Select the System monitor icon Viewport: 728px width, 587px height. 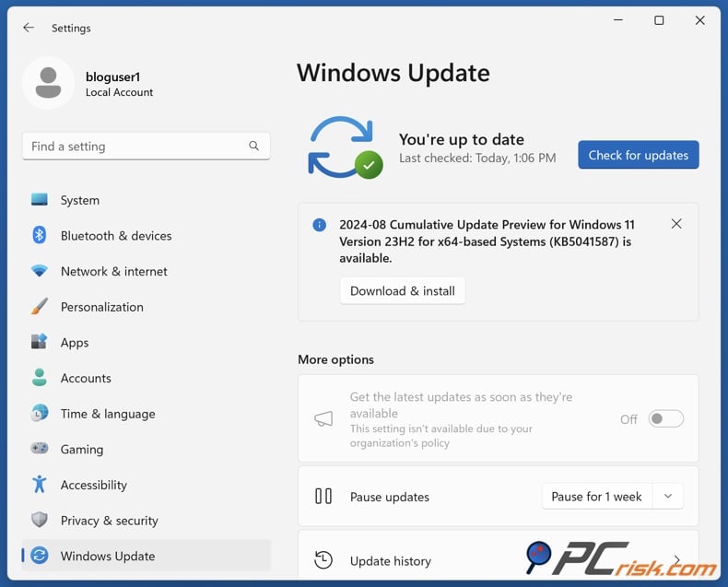tap(40, 200)
